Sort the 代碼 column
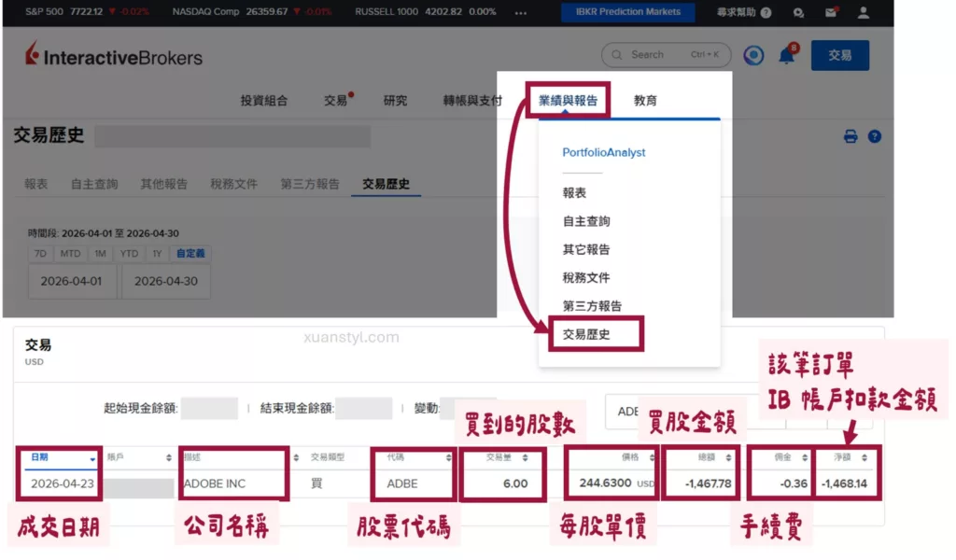 [448, 457]
